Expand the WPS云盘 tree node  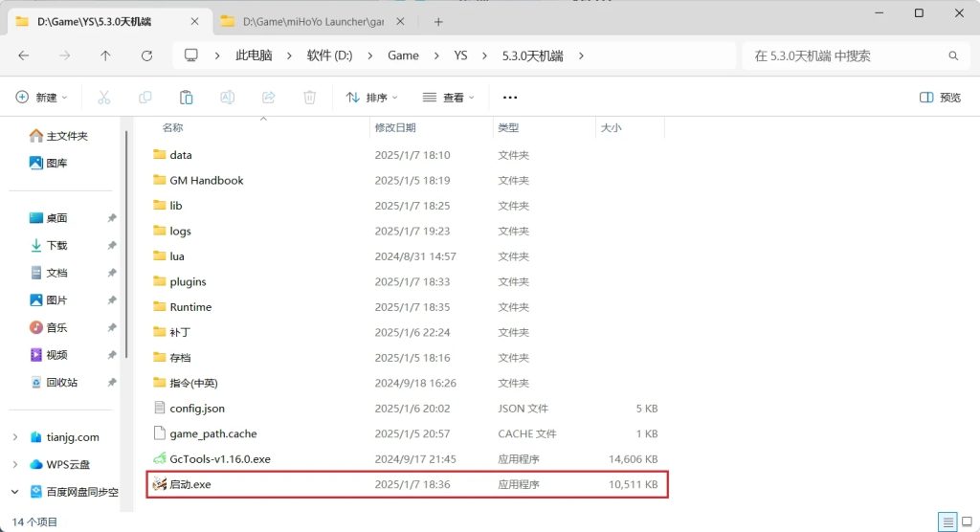[x=15, y=464]
